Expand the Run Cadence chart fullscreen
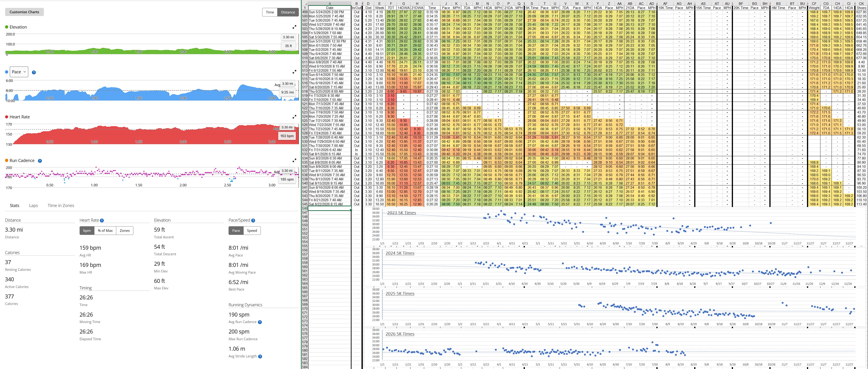Viewport: 868px width, 369px height. [294, 160]
